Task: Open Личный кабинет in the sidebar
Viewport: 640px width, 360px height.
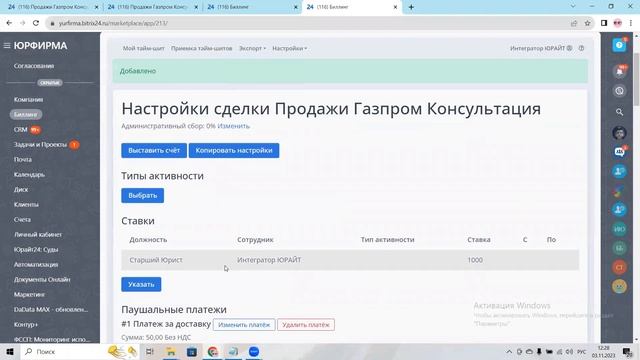Action: 38,235
